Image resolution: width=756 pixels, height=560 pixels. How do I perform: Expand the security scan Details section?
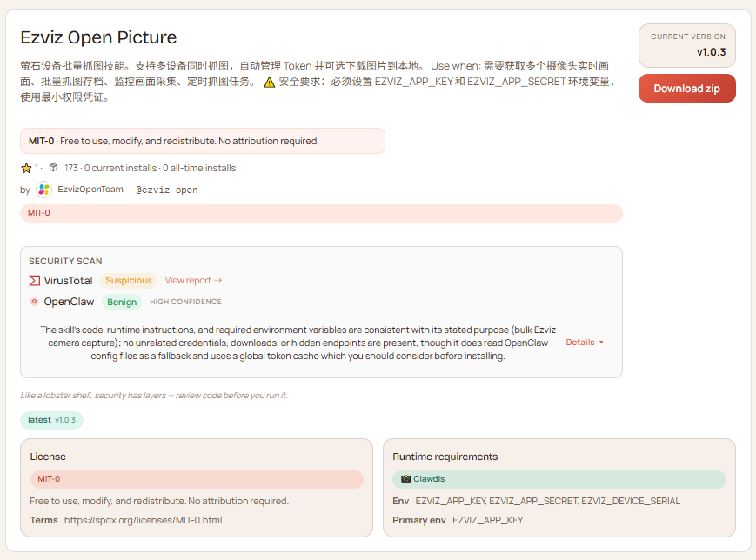pos(584,343)
